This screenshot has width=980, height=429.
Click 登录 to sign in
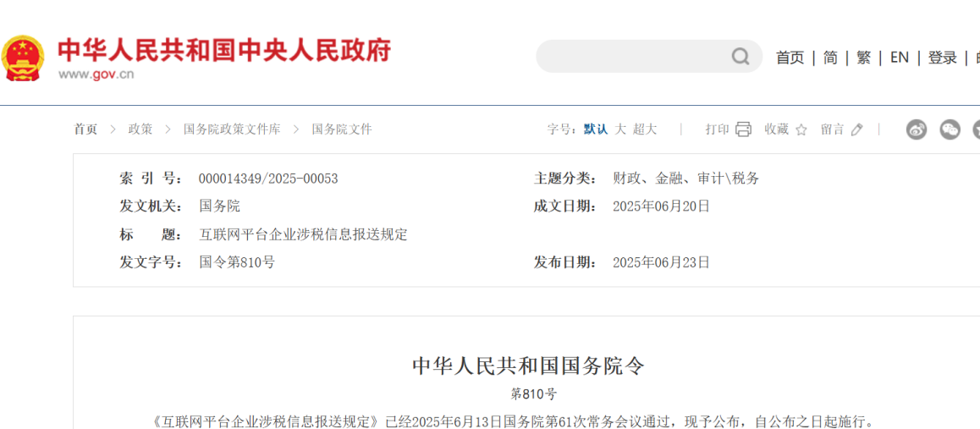tap(942, 58)
